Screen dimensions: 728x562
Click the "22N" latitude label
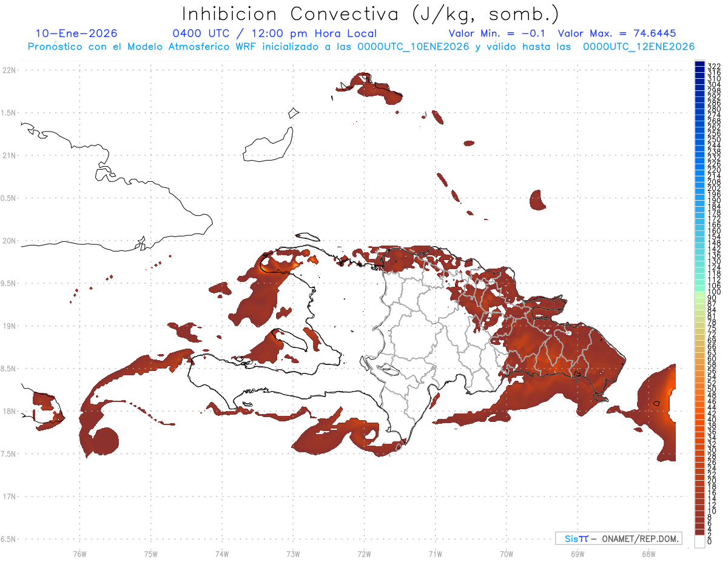pos(9,70)
